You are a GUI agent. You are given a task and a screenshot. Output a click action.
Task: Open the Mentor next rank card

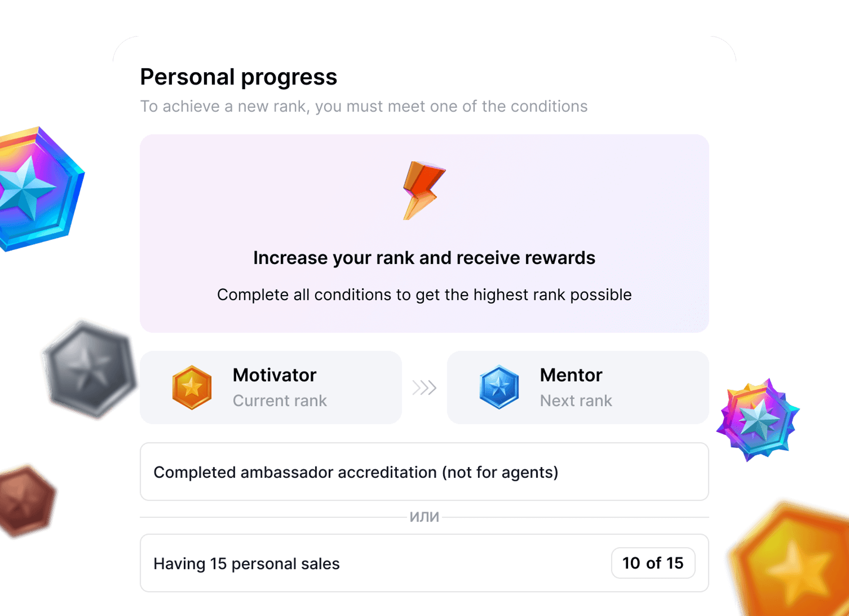[x=578, y=388]
